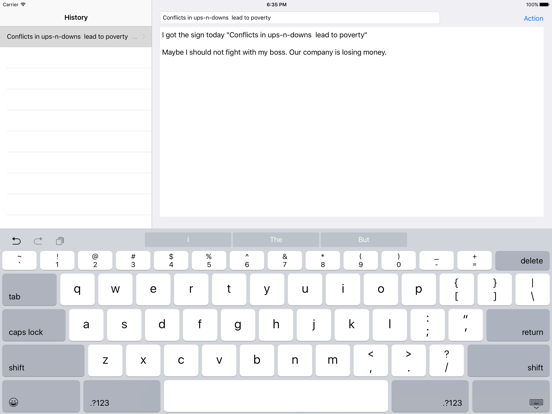Tap the left bracket brace key
This screenshot has width=552, height=414.
[457, 289]
